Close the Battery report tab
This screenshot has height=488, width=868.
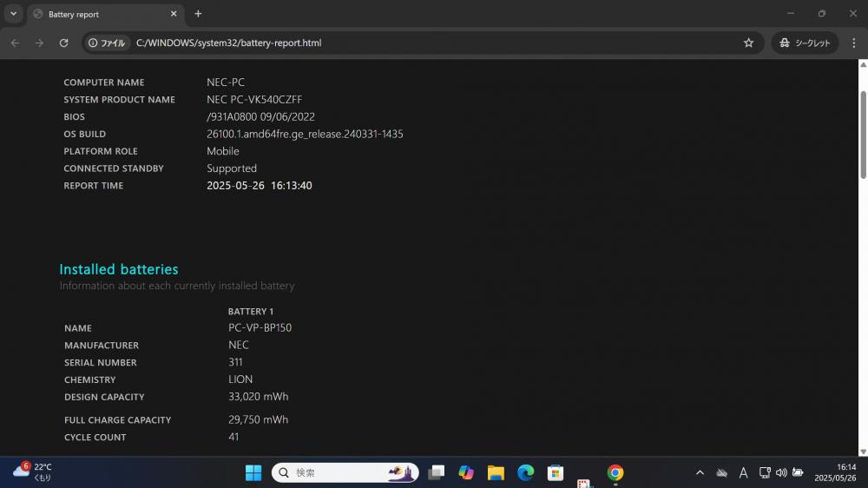[x=174, y=14]
